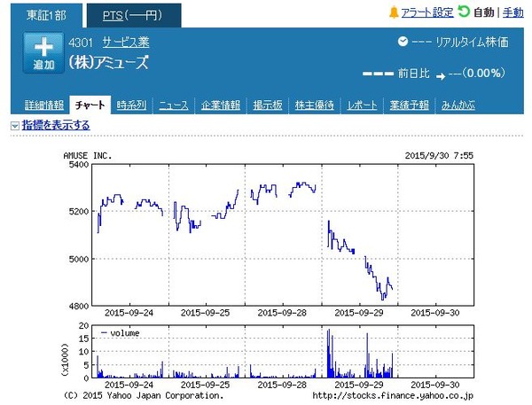Open the 掲示板 tab
Screen dimensions: 532x405
[268, 105]
